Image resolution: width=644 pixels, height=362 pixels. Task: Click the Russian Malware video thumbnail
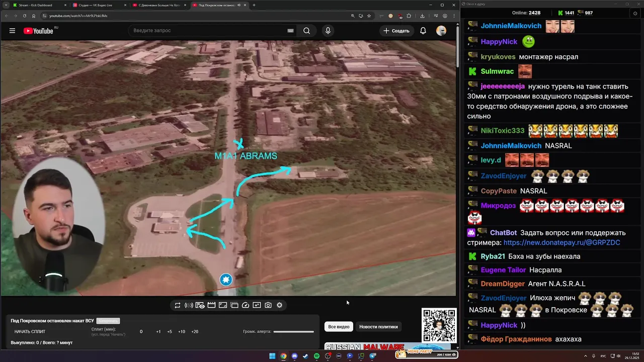click(x=387, y=346)
